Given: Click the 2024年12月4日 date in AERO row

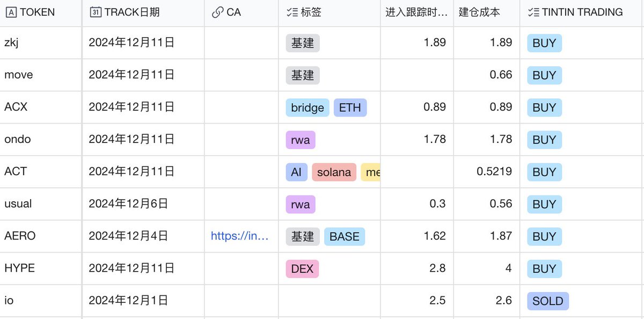Looking at the screenshot, I should click(129, 236).
